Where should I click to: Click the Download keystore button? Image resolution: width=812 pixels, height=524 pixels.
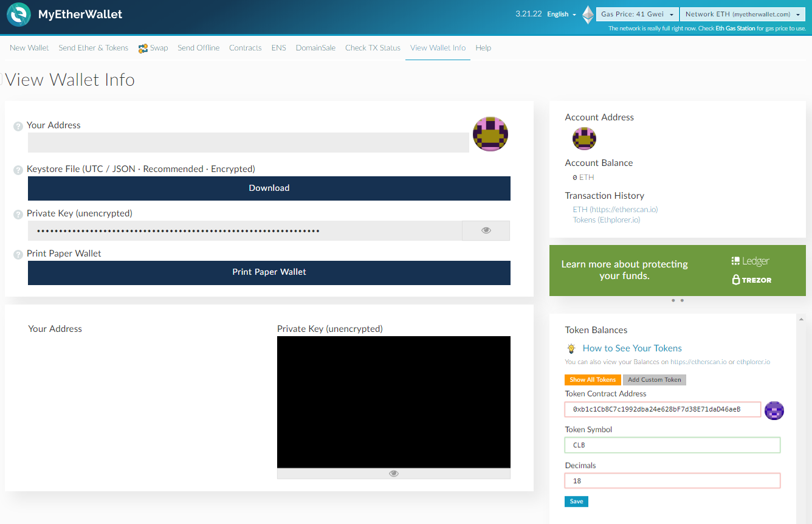pyautogui.click(x=269, y=188)
